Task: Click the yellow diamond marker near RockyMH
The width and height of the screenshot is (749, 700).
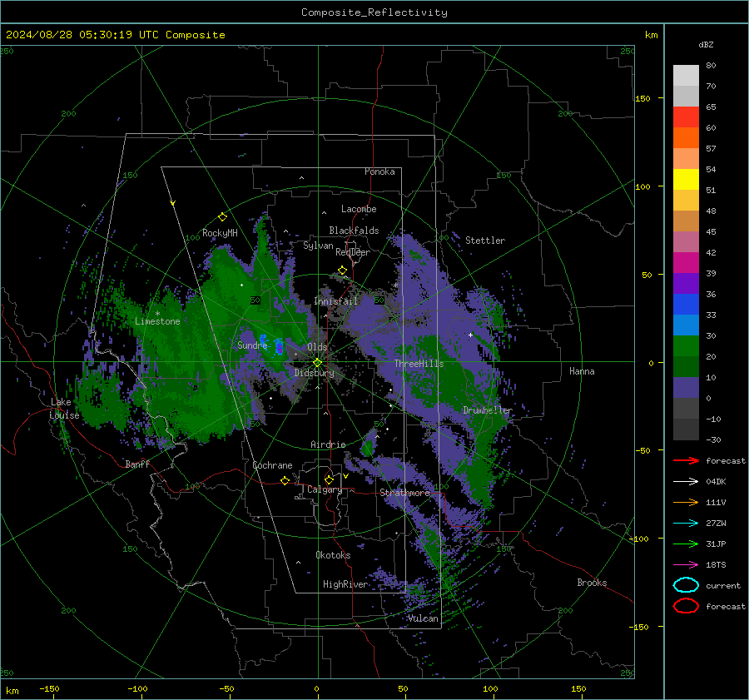Action: click(222, 217)
